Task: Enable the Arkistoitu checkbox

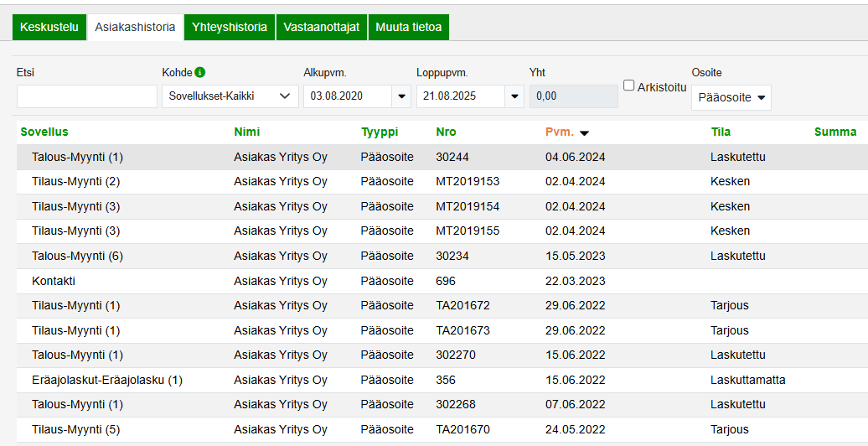Action: tap(629, 86)
